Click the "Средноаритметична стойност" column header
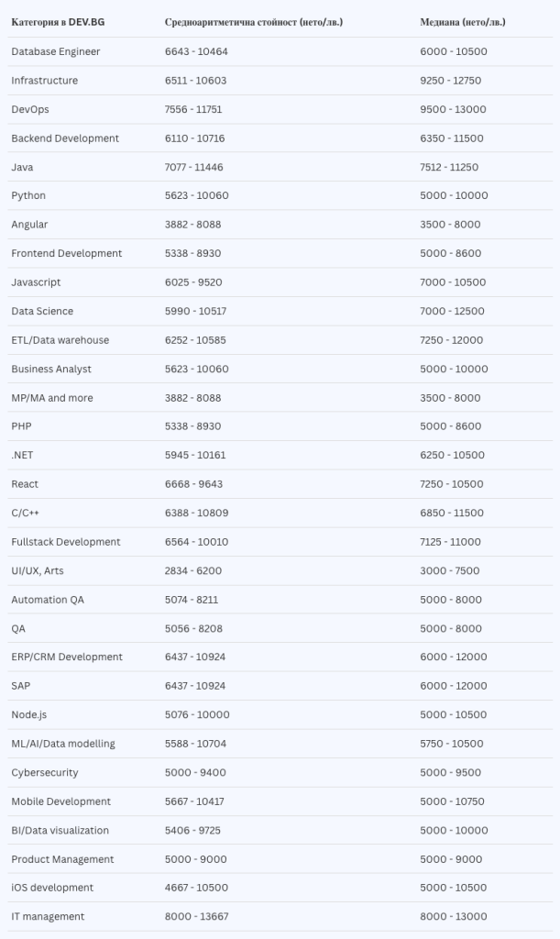 [x=252, y=21]
